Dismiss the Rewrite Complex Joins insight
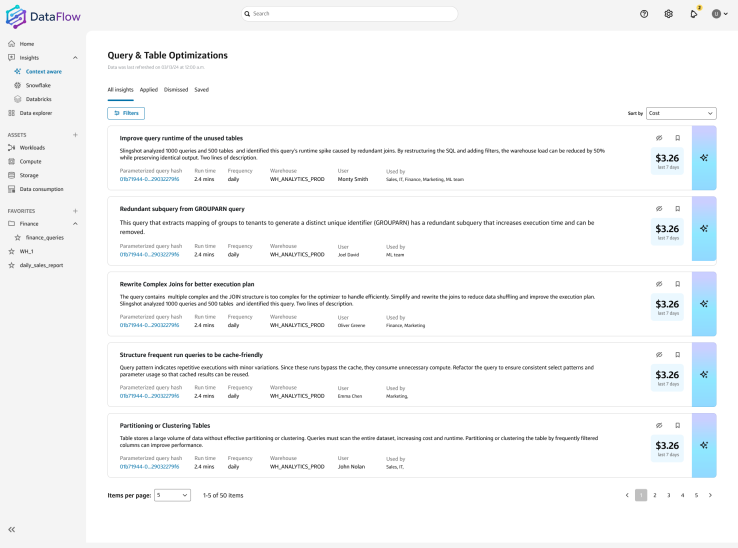 (x=659, y=284)
